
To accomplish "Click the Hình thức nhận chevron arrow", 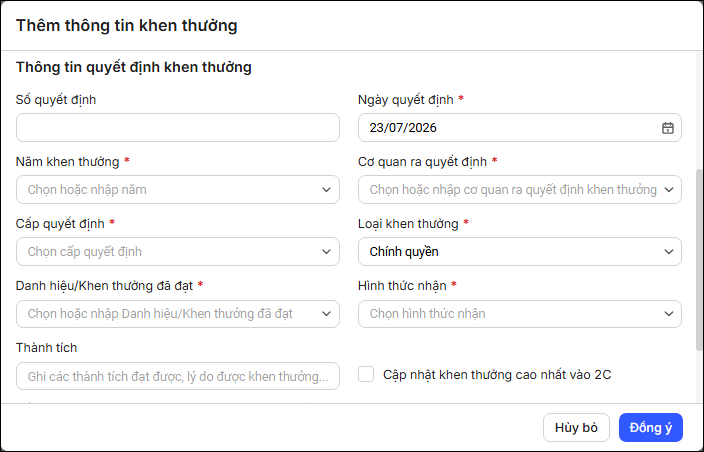I will (x=669, y=314).
